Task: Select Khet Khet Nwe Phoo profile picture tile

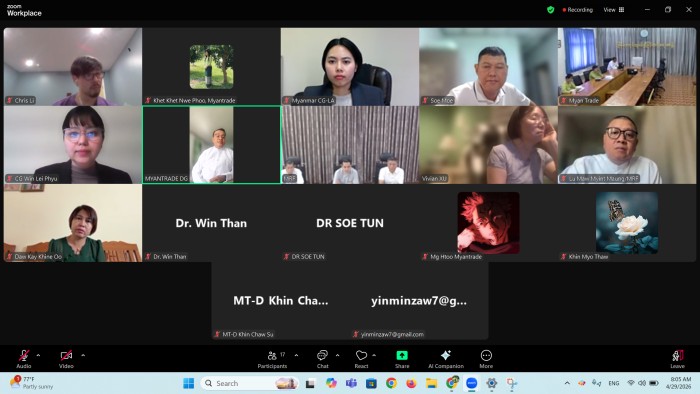Action: point(211,66)
